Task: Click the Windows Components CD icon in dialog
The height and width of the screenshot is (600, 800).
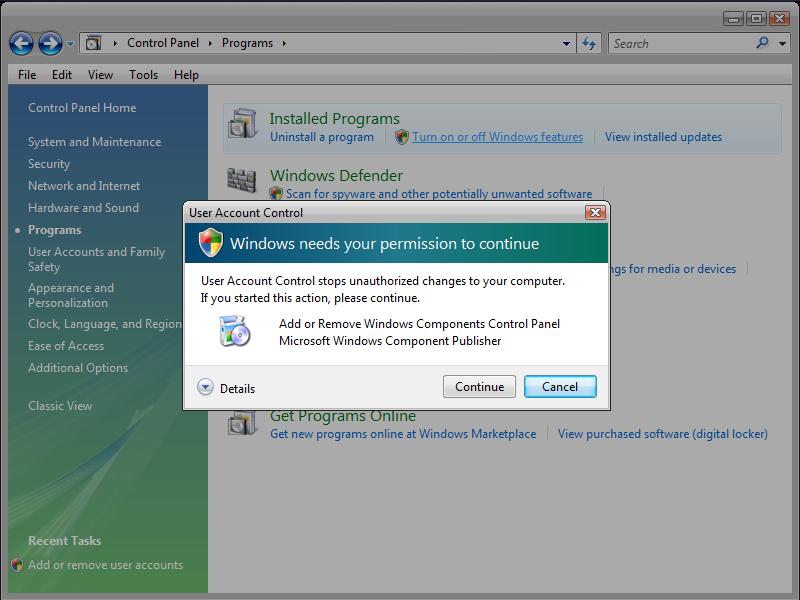Action: (x=235, y=331)
